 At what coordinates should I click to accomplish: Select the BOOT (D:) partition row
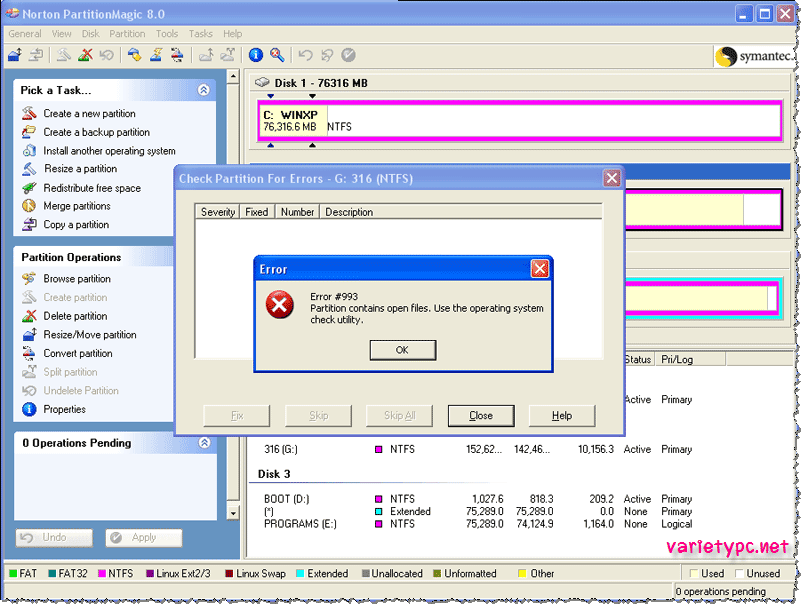(x=478, y=499)
